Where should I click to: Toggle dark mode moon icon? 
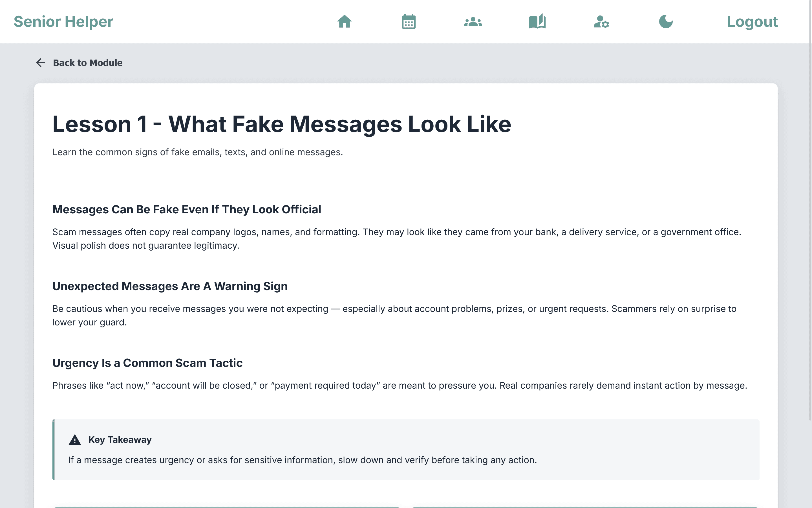click(666, 21)
